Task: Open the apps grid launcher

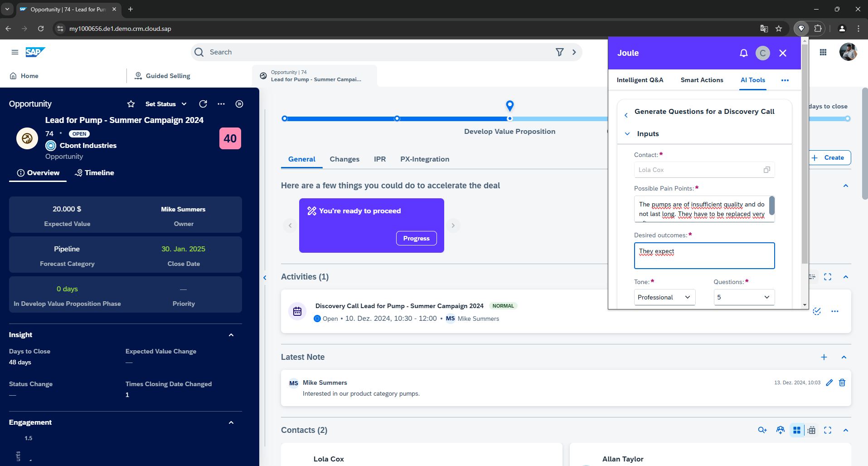Action: 823,52
